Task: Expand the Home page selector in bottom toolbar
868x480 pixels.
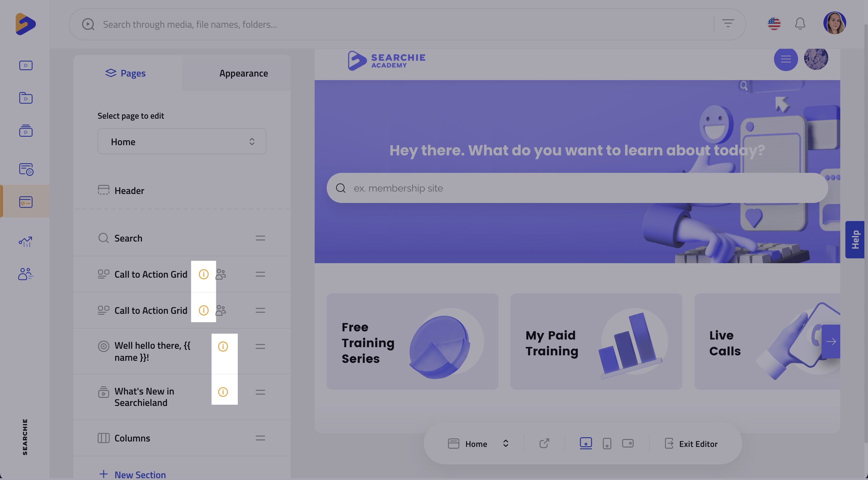Action: coord(479,444)
